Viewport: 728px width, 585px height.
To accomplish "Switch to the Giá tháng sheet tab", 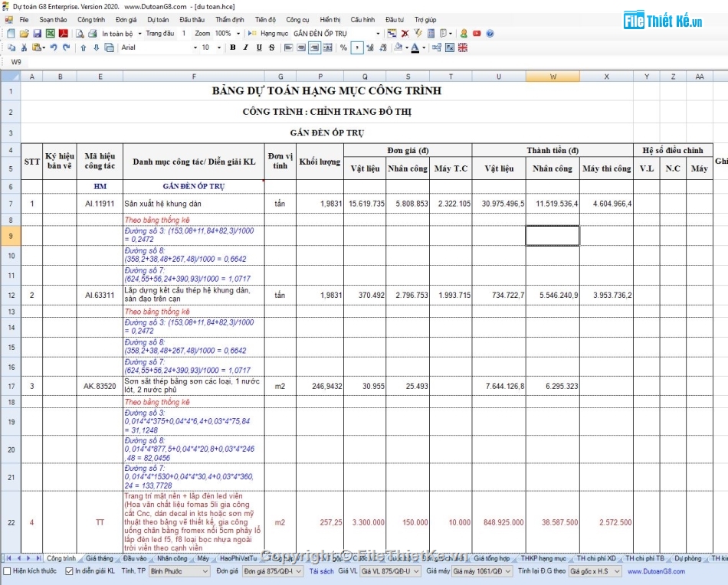I will (100, 558).
